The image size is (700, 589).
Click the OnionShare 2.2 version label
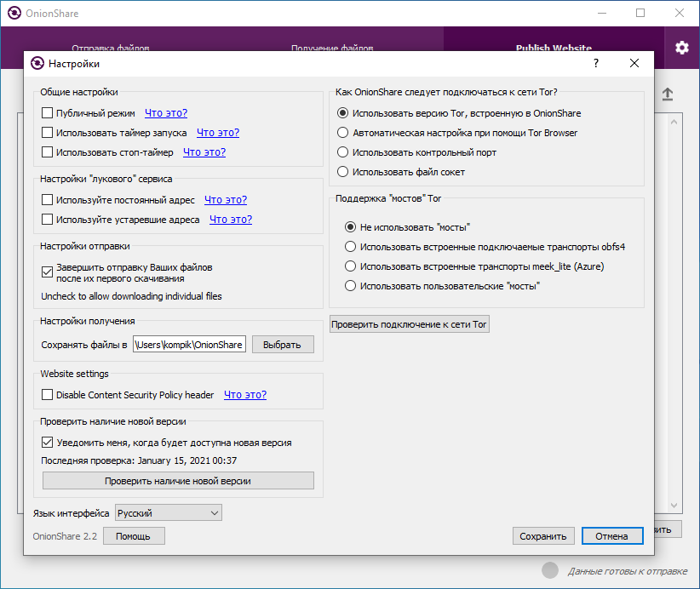65,536
